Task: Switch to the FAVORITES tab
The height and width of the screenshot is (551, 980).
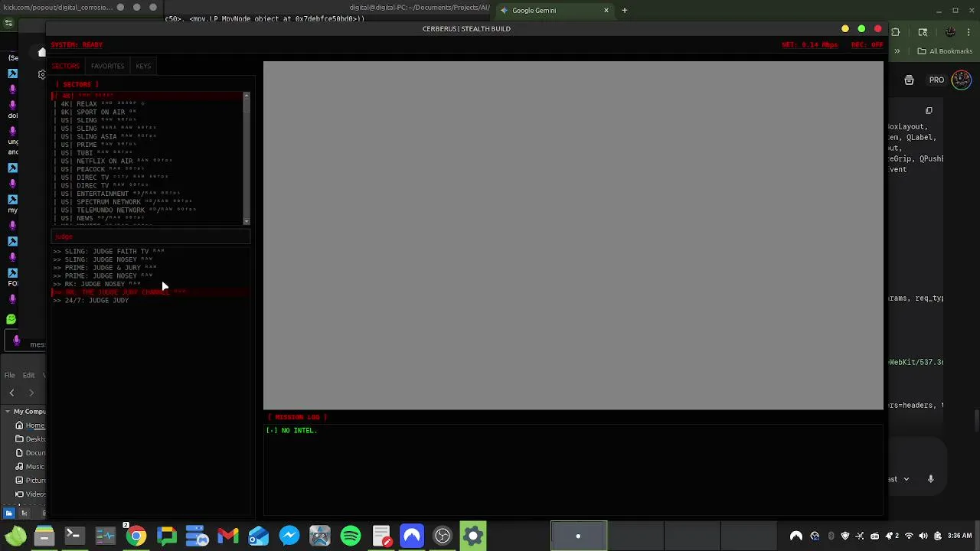Action: [107, 66]
